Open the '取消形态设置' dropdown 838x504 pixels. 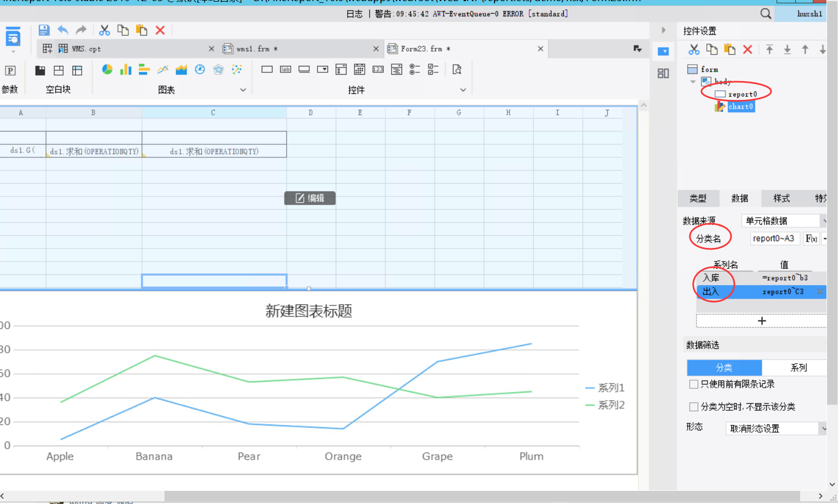pos(775,428)
